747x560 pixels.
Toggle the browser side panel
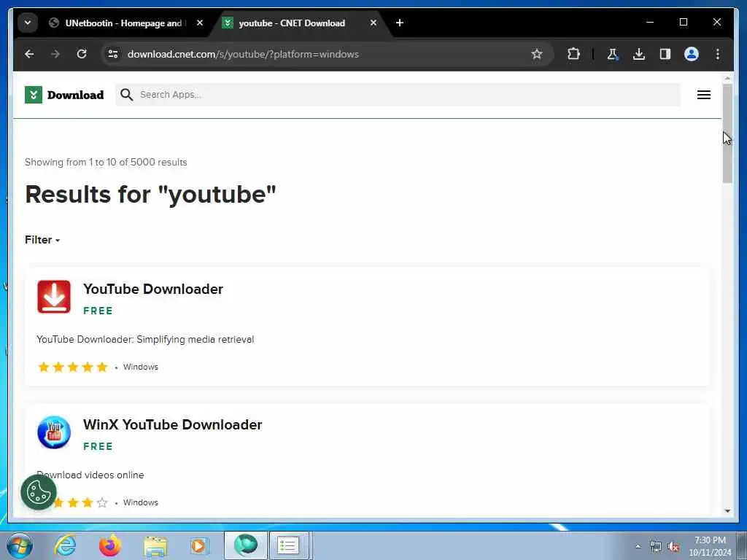[x=665, y=54]
